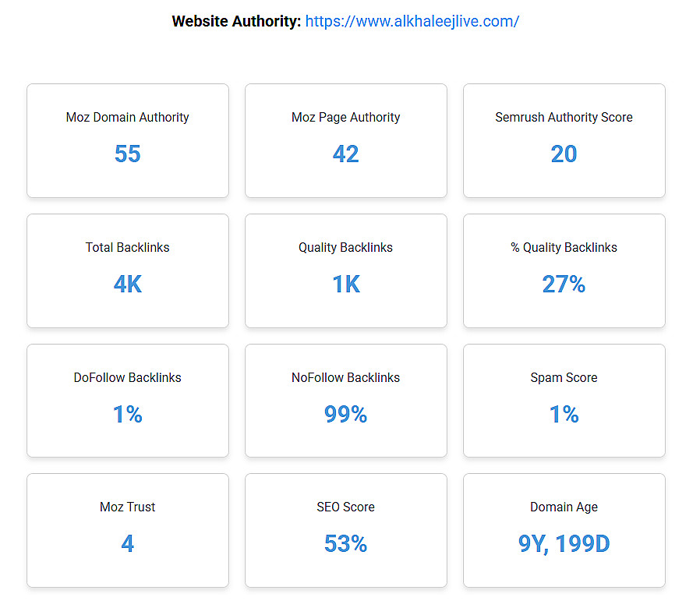Click the 53% SEO Score value
Image resolution: width=700 pixels, height=608 pixels.
345,543
